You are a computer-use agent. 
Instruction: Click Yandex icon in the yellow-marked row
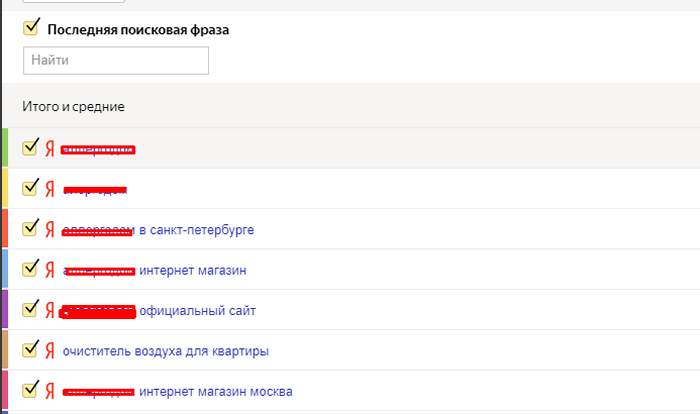click(x=48, y=188)
